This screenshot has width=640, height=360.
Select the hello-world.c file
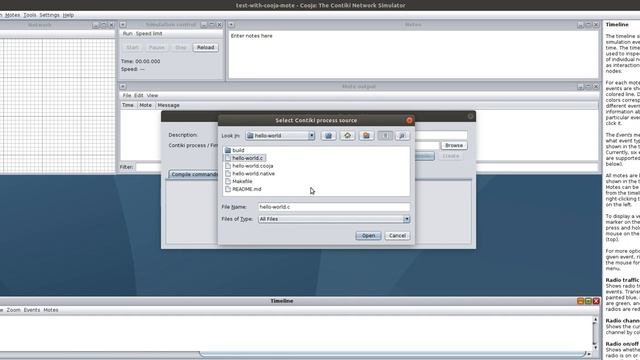coord(245,158)
